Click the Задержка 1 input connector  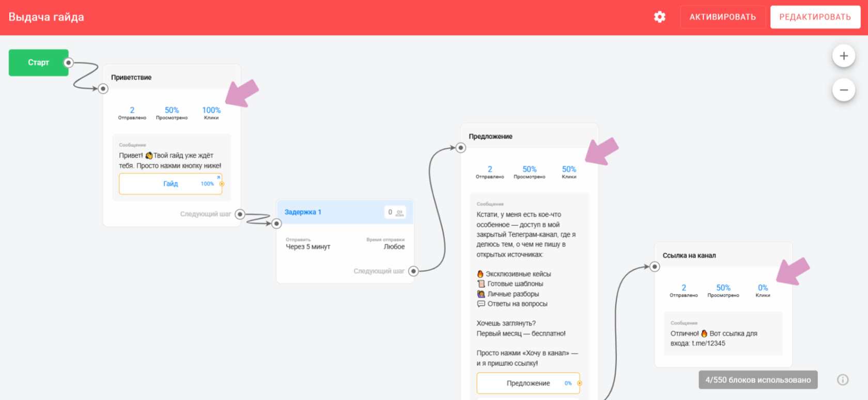point(277,224)
